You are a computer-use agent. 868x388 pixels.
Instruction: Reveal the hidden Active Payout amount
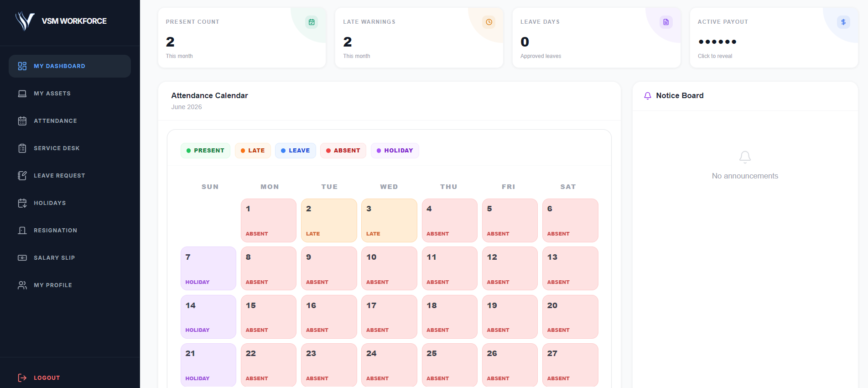[717, 42]
